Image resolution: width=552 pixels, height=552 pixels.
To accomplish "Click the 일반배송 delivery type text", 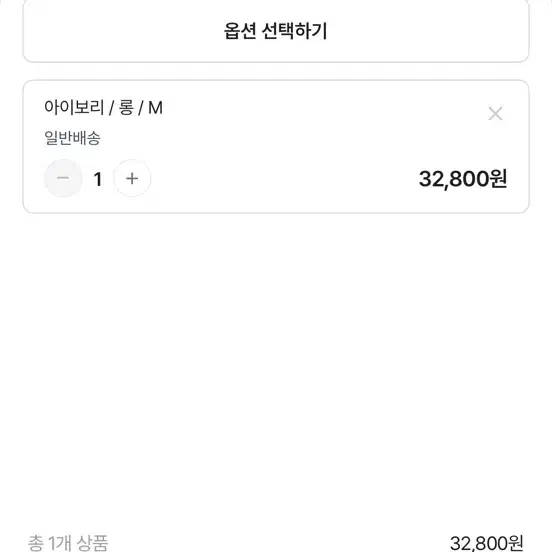I will [72, 138].
